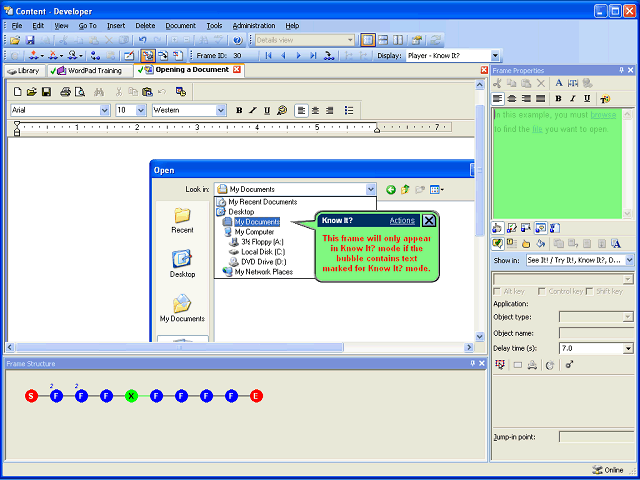The image size is (640, 480).
Task: Switch to the WordPad Training tab
Action: point(89,71)
